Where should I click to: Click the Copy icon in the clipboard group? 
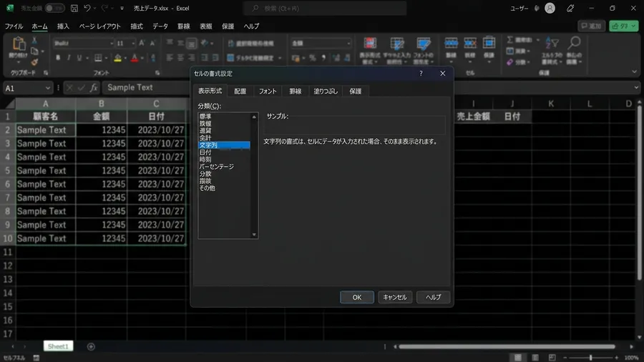pyautogui.click(x=34, y=52)
